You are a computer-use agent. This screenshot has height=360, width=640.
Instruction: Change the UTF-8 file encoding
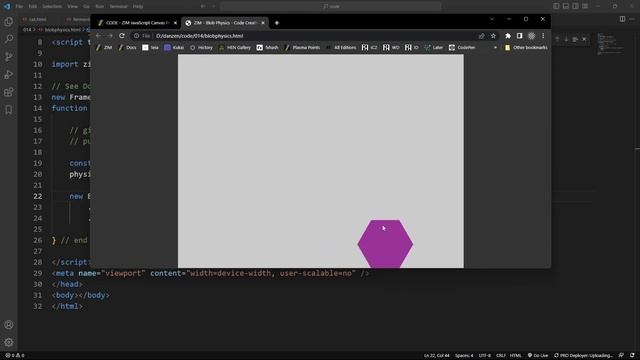point(484,356)
